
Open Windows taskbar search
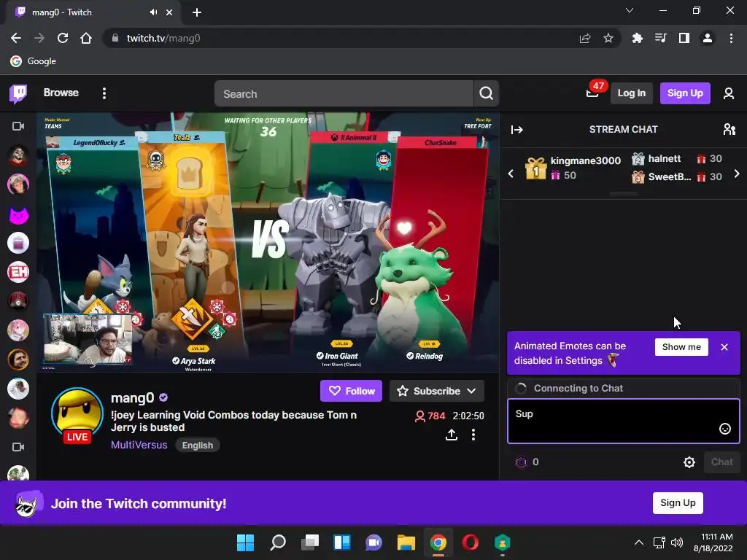pyautogui.click(x=278, y=542)
